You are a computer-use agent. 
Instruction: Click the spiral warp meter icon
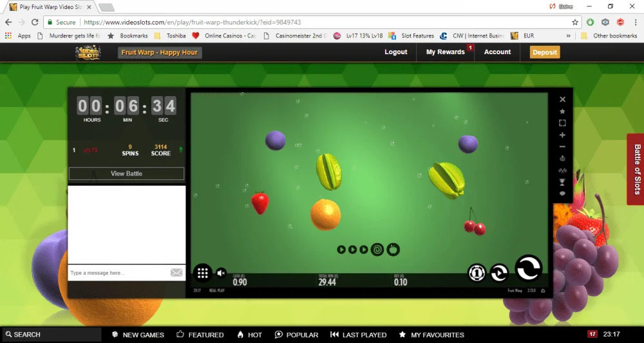[377, 250]
